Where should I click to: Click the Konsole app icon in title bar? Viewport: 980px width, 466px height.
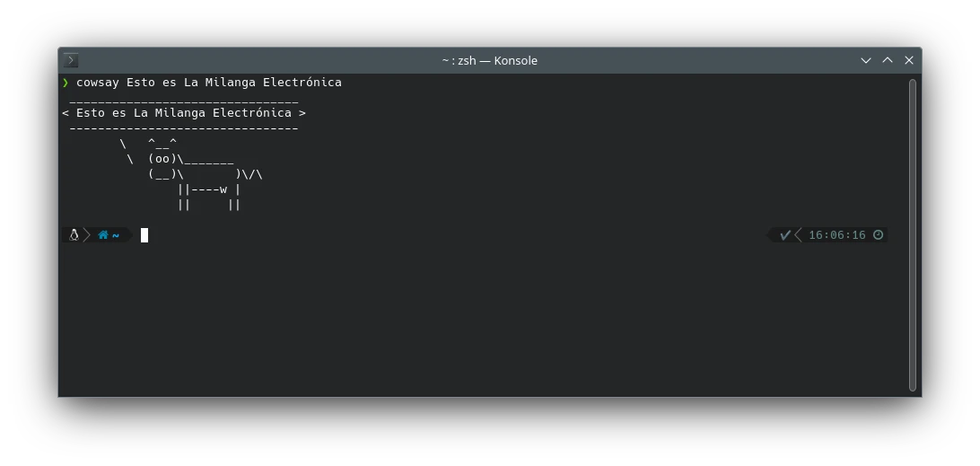72,60
